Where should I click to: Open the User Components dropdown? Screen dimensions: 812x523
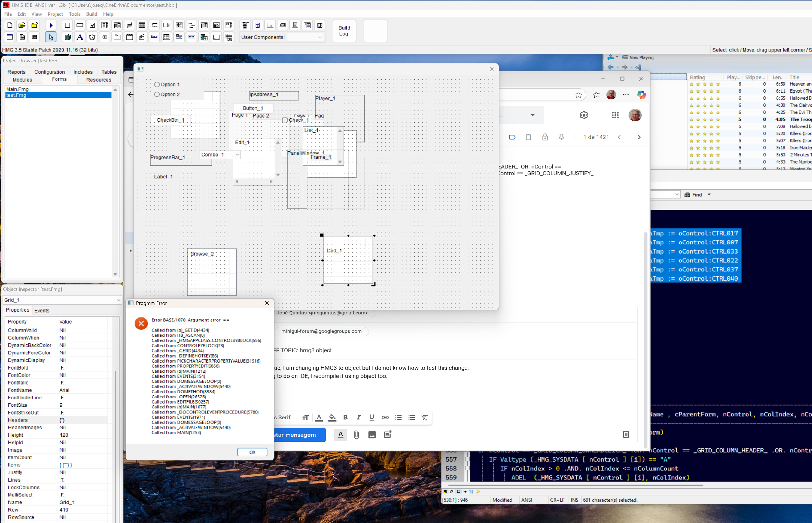[x=320, y=37]
